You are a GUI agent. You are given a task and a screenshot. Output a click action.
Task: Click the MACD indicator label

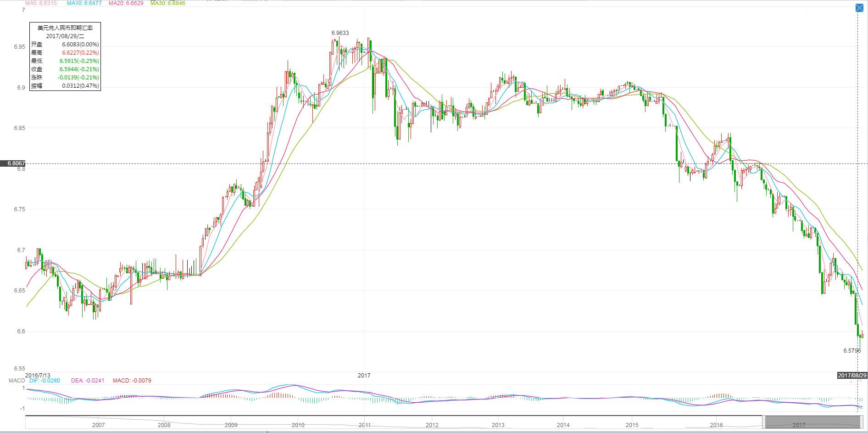pyautogui.click(x=17, y=381)
